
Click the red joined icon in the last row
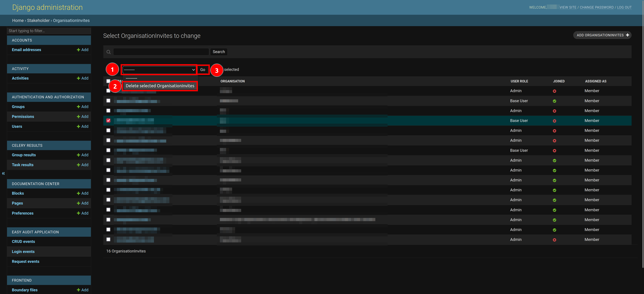pos(554,240)
